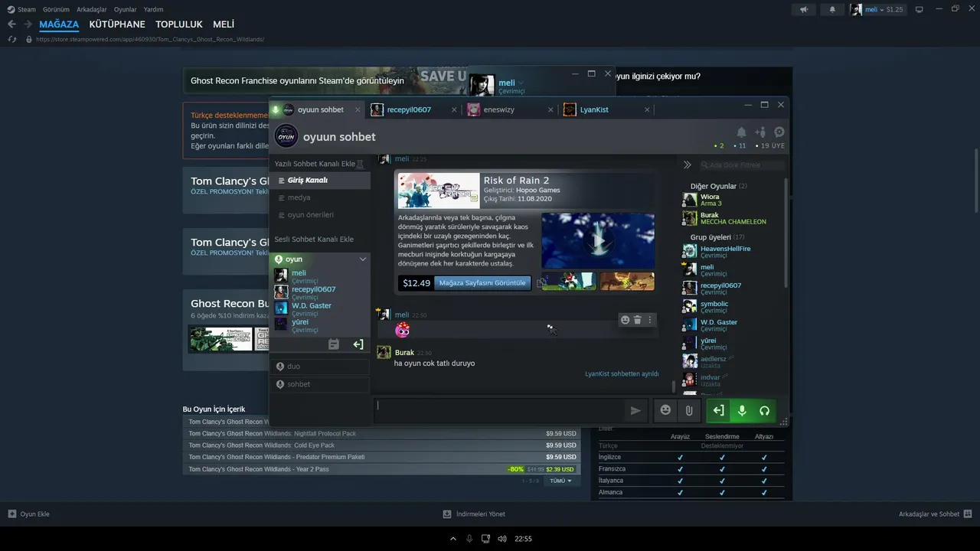
Task: Click the invite friends icon in chat header
Action: click(x=760, y=132)
